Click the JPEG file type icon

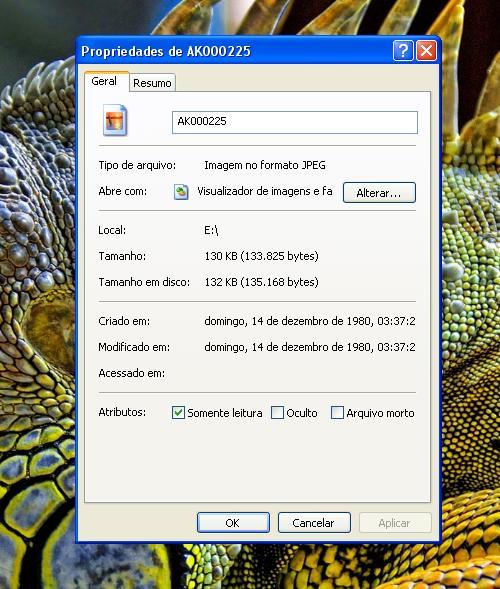pos(115,120)
